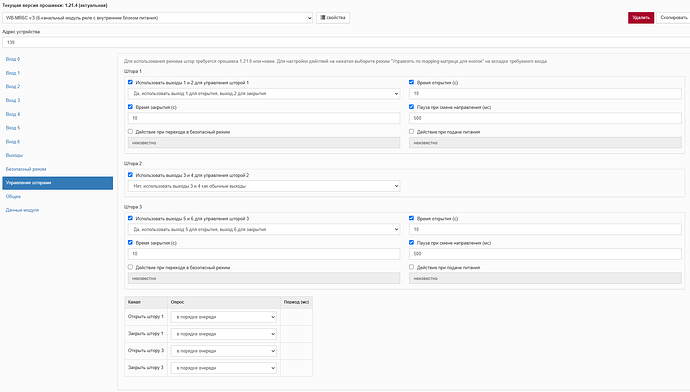Enable curtain 1 safe mode action checkbox
Viewport: 690px width, 392px height.
tap(130, 132)
